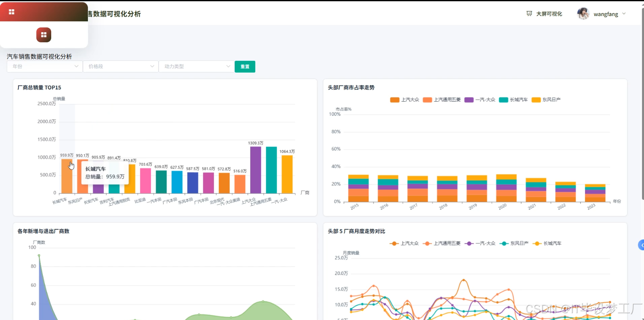This screenshot has width=644, height=320.
Task: Click the tall purple 1309.3万 bar
Action: tap(256, 170)
